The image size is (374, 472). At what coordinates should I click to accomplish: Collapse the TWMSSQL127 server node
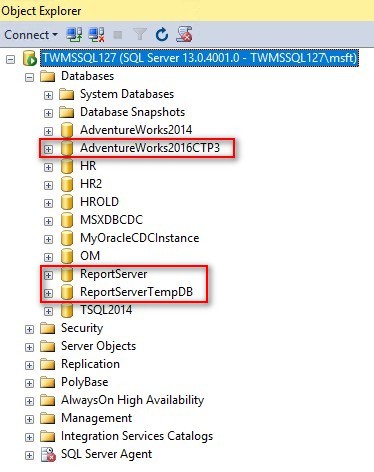pos(11,59)
